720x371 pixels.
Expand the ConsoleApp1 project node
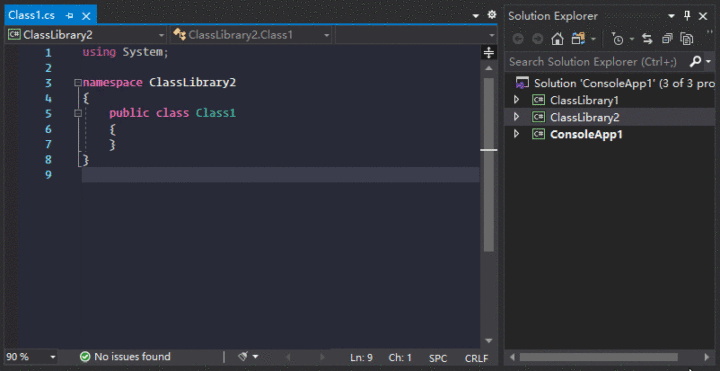[516, 134]
